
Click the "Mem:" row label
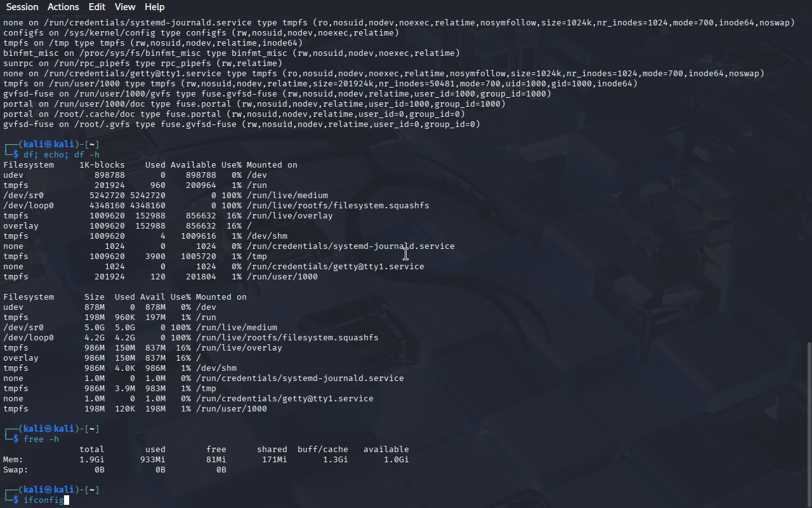point(13,460)
